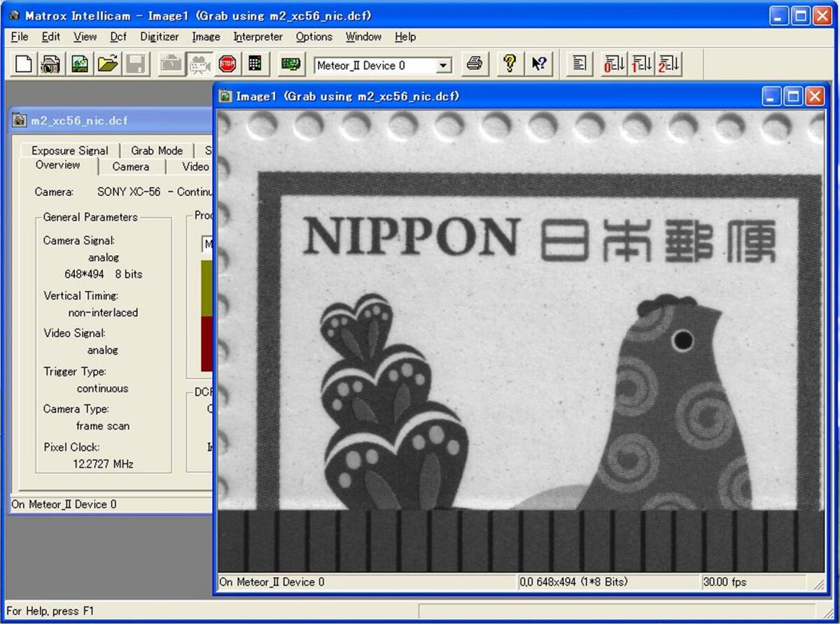Viewport: 840px width, 624px height.
Task: Click the '648*494 8 bits' camera signal value
Action: (x=104, y=274)
